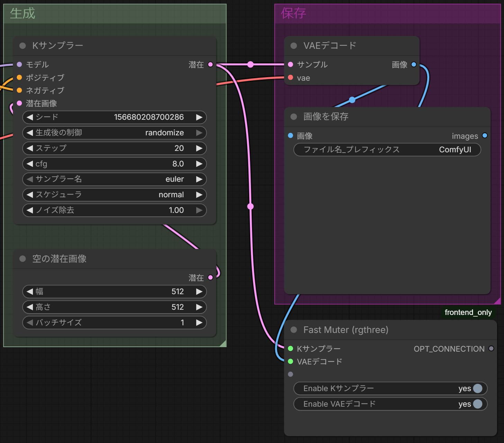Open the 生成後の制御 randomize dropdown
The image size is (504, 443).
click(x=115, y=133)
